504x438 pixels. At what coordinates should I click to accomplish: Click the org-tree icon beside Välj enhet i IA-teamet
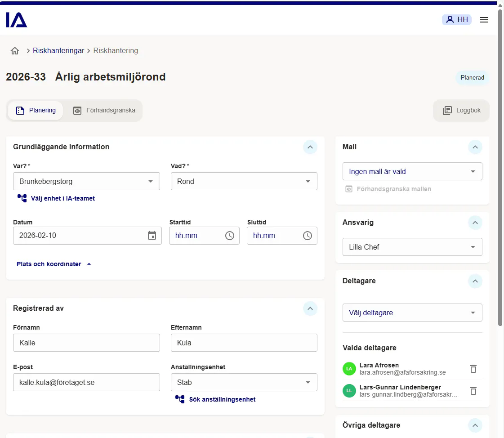[x=21, y=198]
